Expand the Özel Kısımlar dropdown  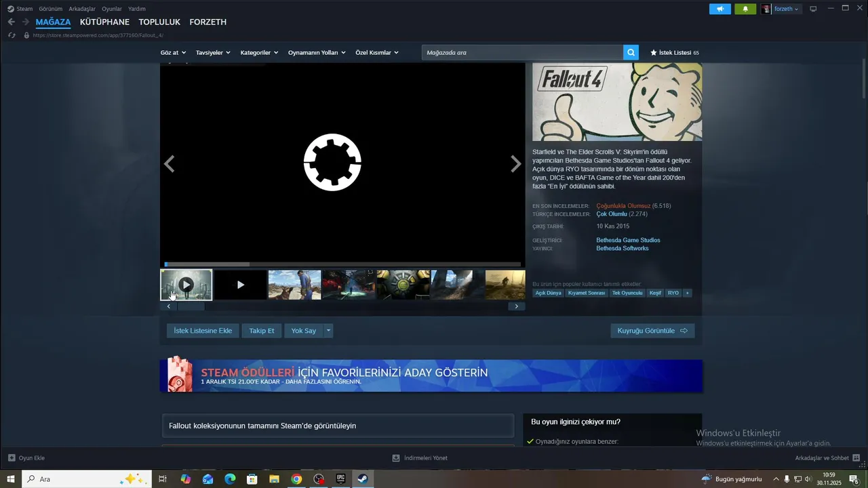[377, 52]
